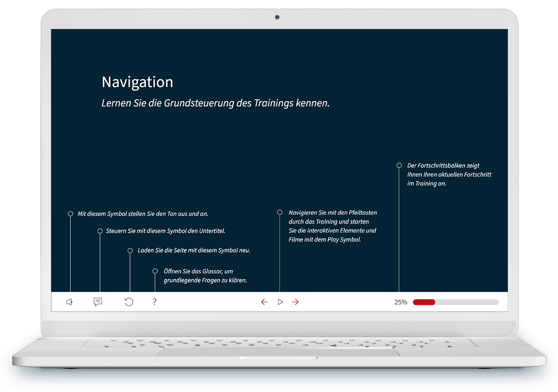Image resolution: width=558 pixels, height=392 pixels.
Task: Toggle subtitles off with the speech bubble symbol
Action: (98, 301)
